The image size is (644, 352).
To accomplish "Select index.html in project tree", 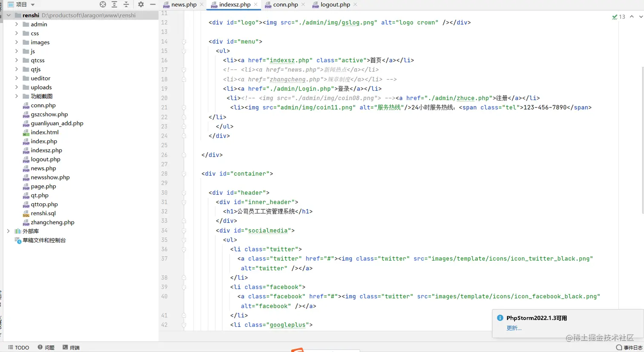I will click(45, 132).
